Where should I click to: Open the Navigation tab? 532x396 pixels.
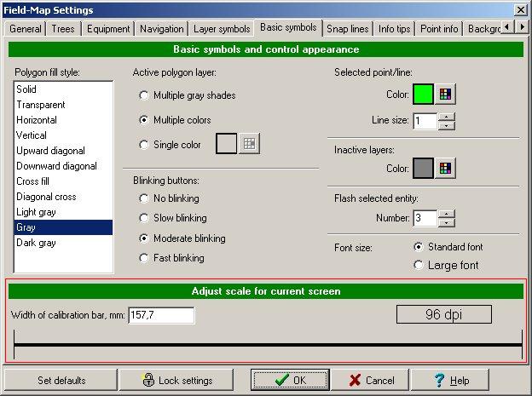161,29
